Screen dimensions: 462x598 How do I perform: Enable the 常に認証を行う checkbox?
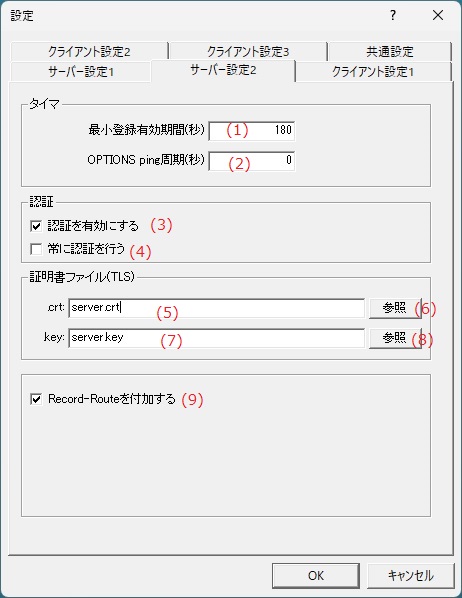point(36,249)
